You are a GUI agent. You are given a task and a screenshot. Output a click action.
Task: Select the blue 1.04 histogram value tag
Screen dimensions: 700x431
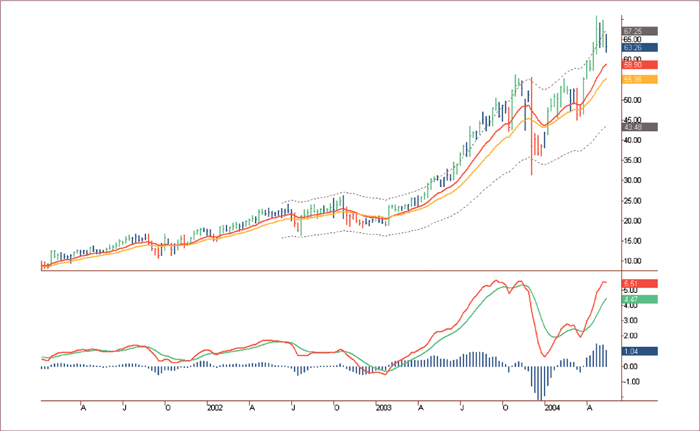638,351
